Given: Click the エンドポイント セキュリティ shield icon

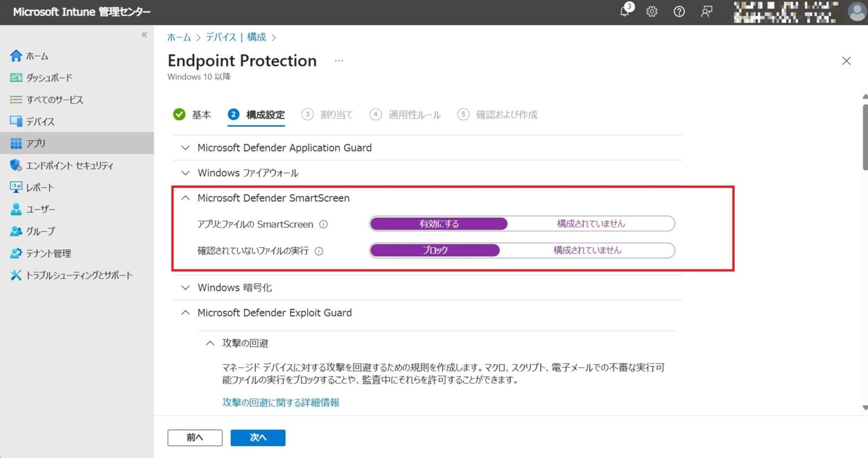Looking at the screenshot, I should (16, 165).
